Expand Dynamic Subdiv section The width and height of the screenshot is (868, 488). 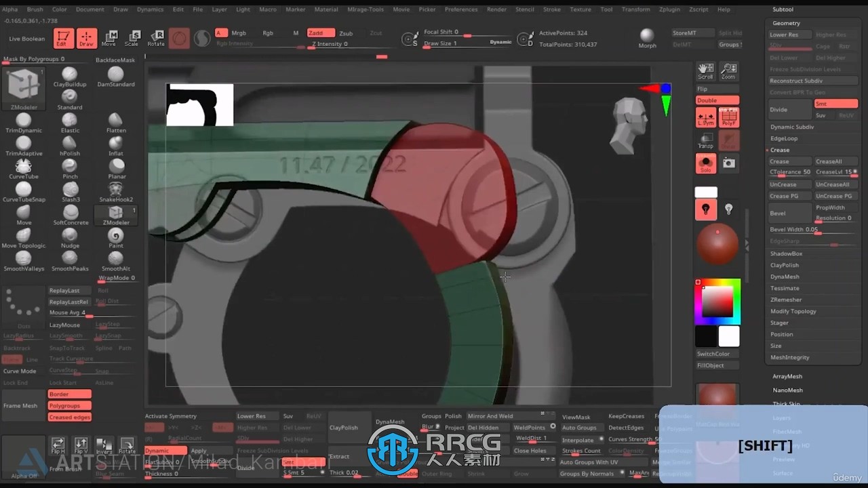[792, 127]
